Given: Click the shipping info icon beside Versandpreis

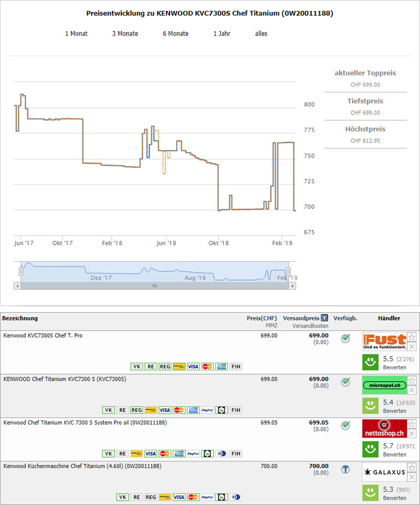Looking at the screenshot, I should pos(324,318).
